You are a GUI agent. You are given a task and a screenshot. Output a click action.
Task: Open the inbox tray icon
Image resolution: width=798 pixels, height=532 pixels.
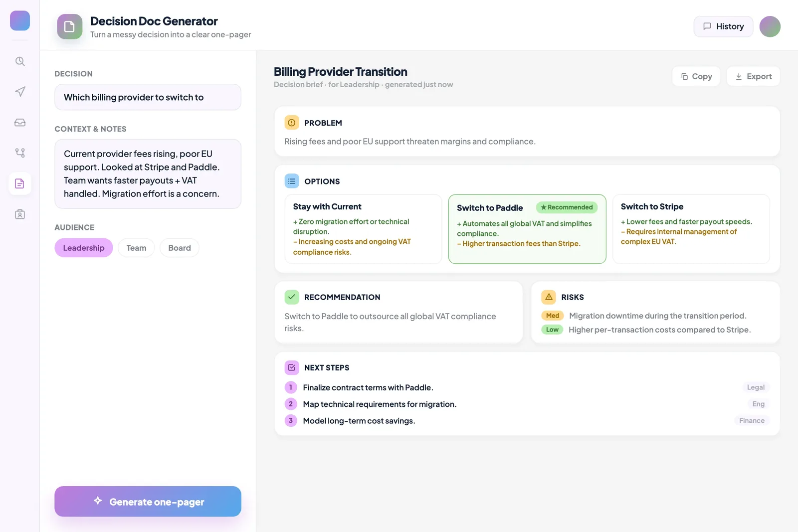[20, 123]
